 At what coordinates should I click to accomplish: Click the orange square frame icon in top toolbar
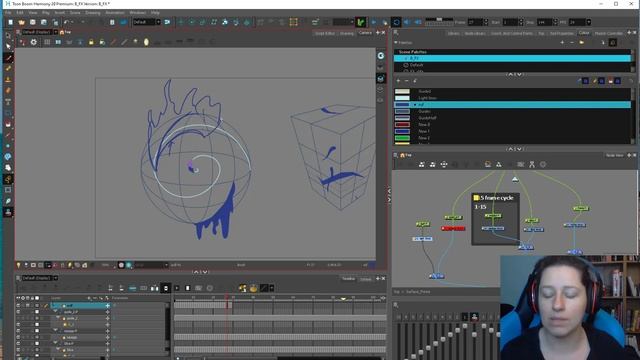[293, 22]
